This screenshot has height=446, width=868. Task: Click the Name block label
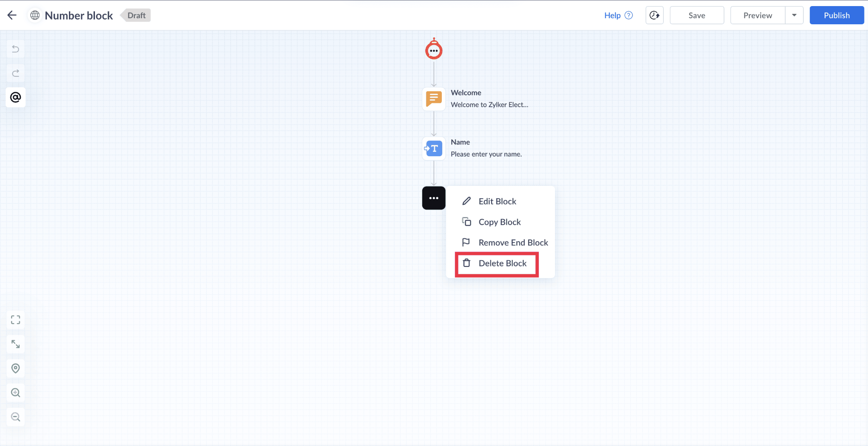pos(460,142)
